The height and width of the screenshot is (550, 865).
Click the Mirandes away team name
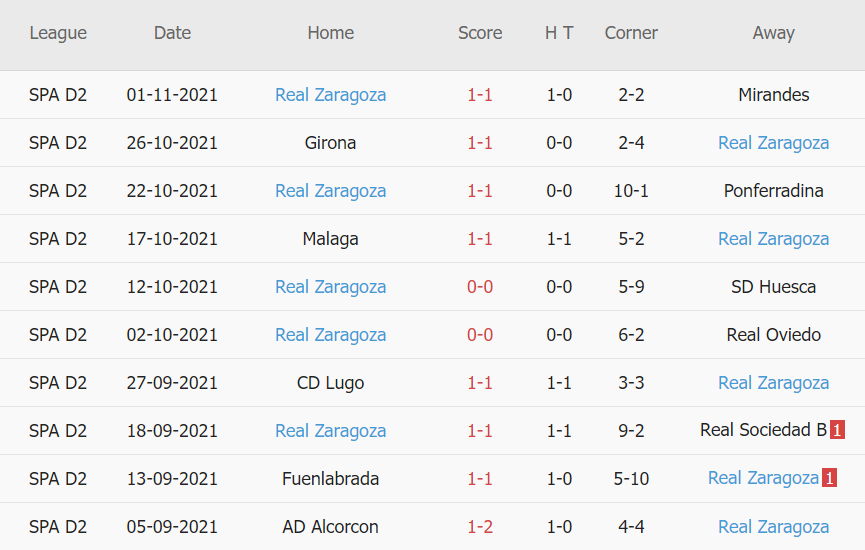tap(773, 95)
